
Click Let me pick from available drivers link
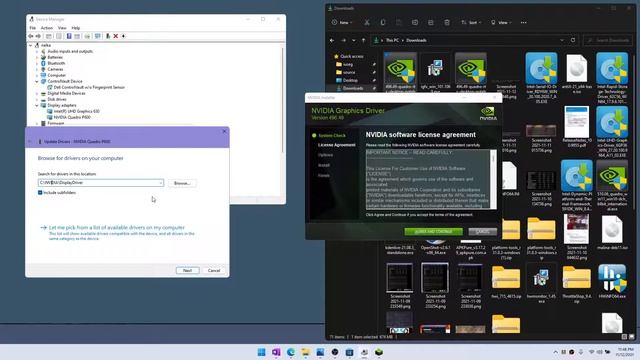(x=116, y=227)
